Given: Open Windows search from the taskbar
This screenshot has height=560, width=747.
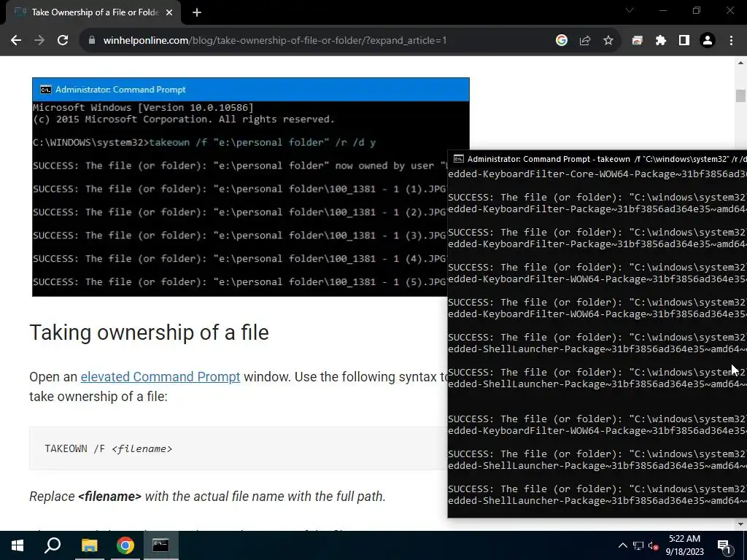Looking at the screenshot, I should coord(53,545).
